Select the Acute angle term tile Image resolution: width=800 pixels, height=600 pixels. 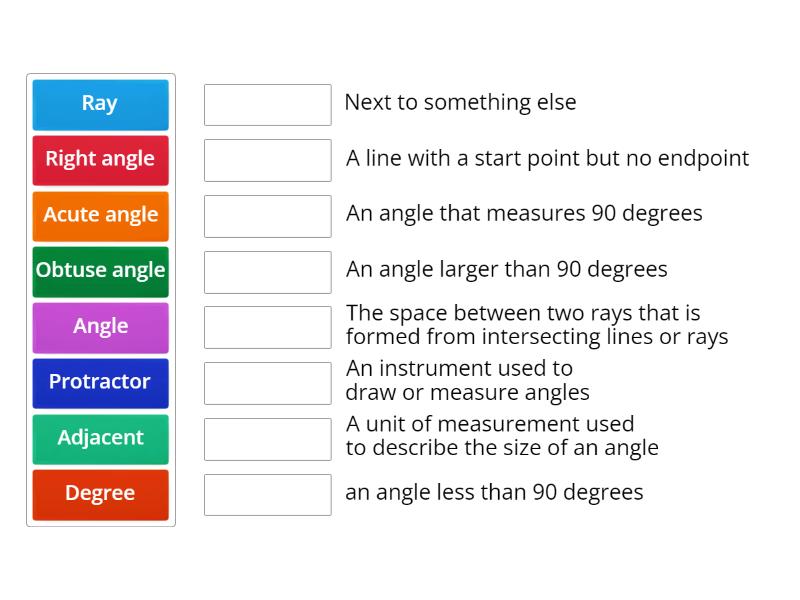[x=100, y=215]
